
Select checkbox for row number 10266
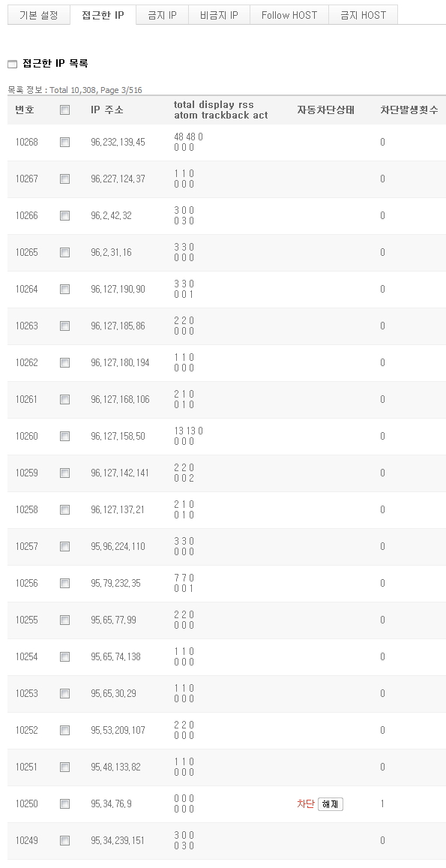pyautogui.click(x=64, y=216)
